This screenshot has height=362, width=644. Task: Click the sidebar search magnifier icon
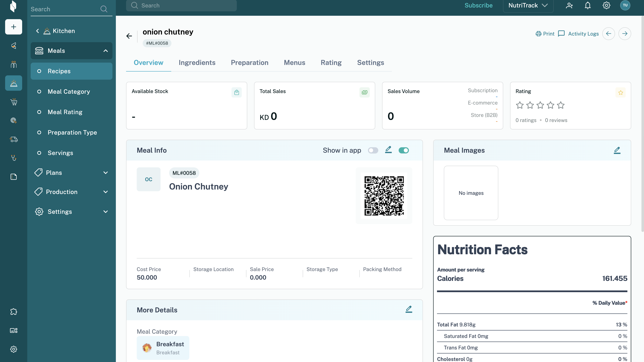104,9
